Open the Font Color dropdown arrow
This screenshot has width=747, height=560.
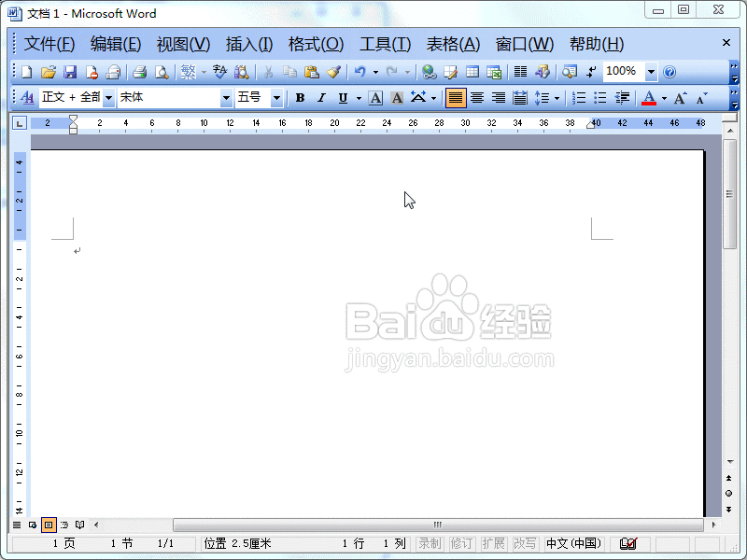(x=664, y=99)
